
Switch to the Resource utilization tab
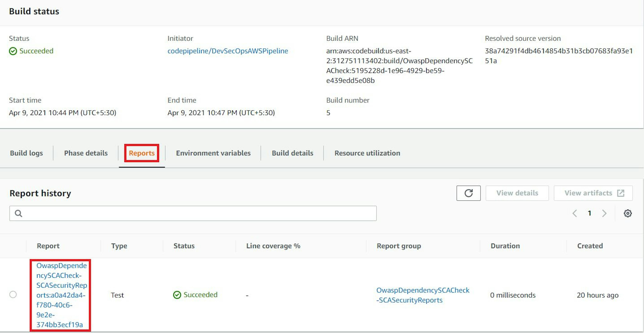[x=367, y=153]
